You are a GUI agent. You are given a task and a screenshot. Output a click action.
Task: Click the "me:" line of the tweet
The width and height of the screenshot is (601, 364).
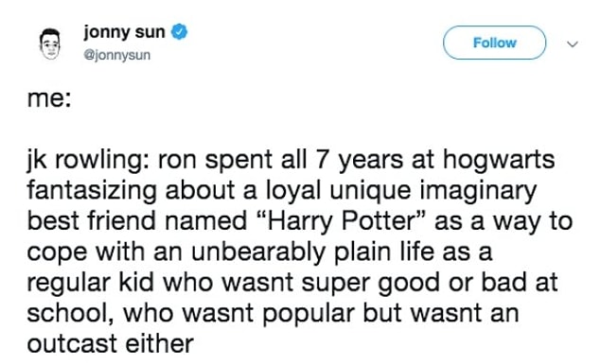(x=49, y=99)
